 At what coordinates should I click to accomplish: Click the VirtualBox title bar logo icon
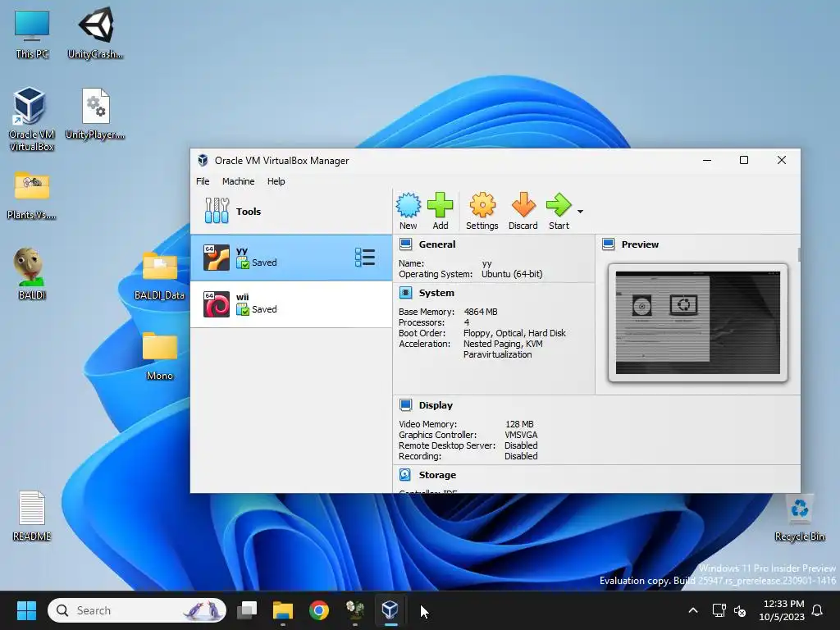pyautogui.click(x=203, y=160)
